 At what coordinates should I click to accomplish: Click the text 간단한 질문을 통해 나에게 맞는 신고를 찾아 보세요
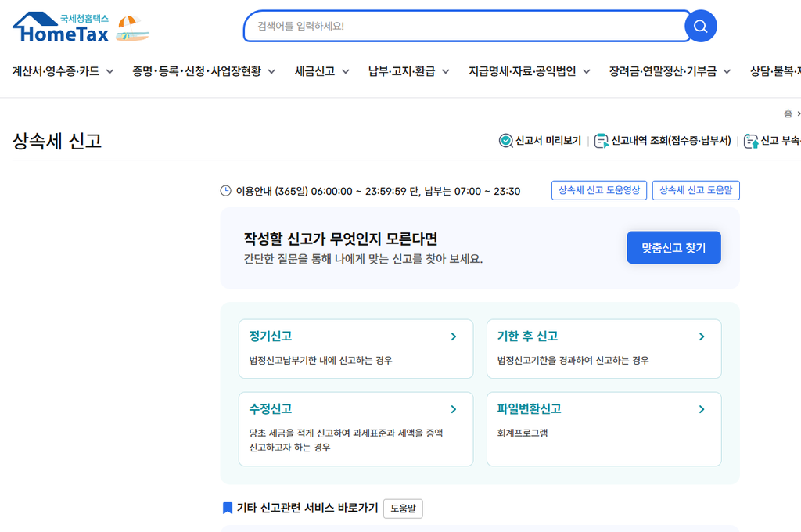(x=363, y=259)
